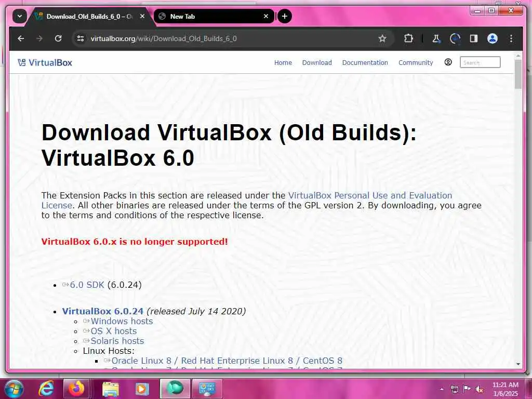The image size is (532, 399).
Task: Open the clock showing 11:21 AM
Action: coord(505,389)
